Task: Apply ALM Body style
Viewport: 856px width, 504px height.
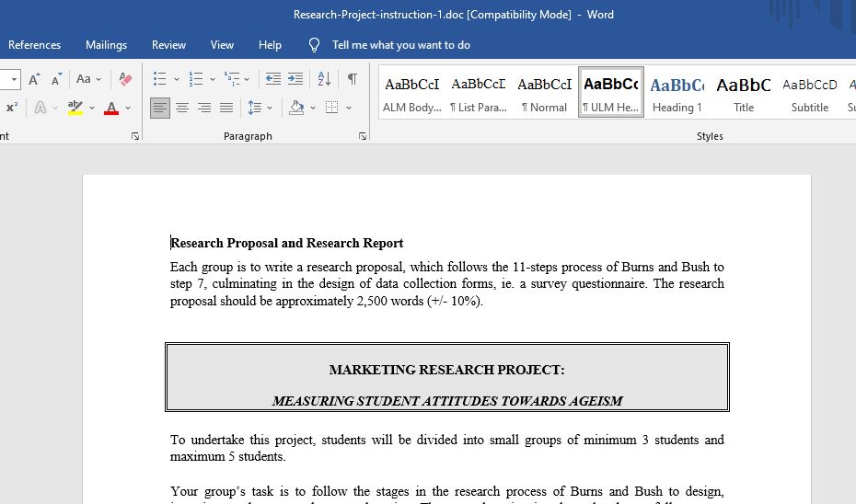Action: pyautogui.click(x=412, y=92)
